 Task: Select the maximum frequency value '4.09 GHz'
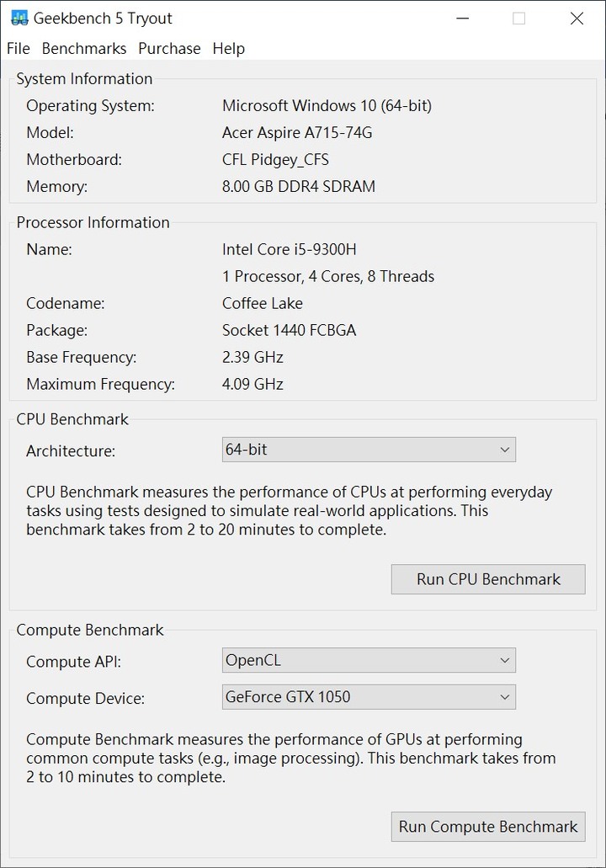(x=252, y=384)
